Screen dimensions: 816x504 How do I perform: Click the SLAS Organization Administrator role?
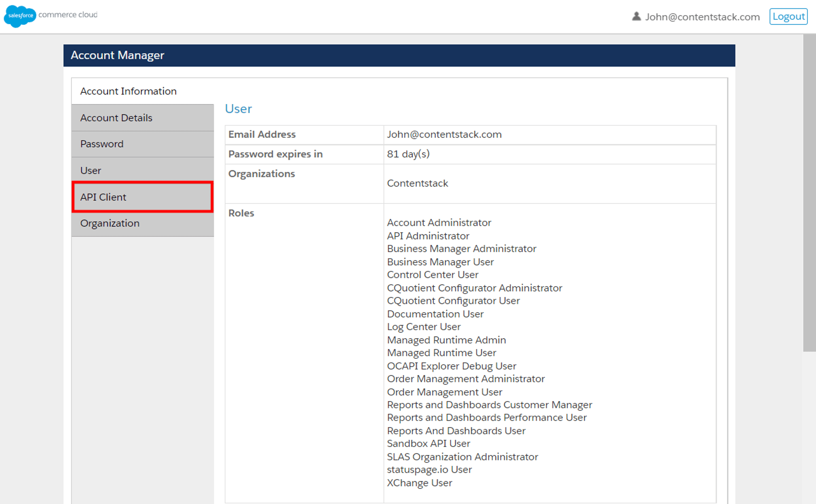click(x=463, y=457)
